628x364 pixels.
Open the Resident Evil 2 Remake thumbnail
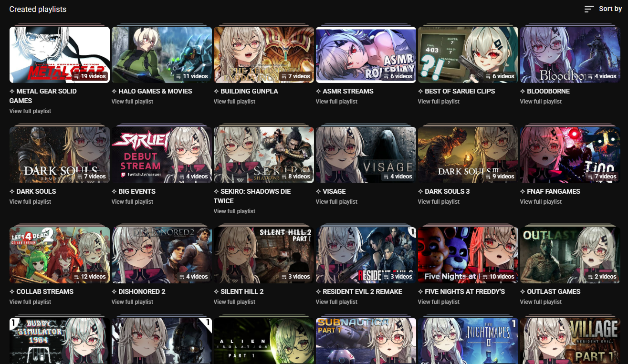366,255
